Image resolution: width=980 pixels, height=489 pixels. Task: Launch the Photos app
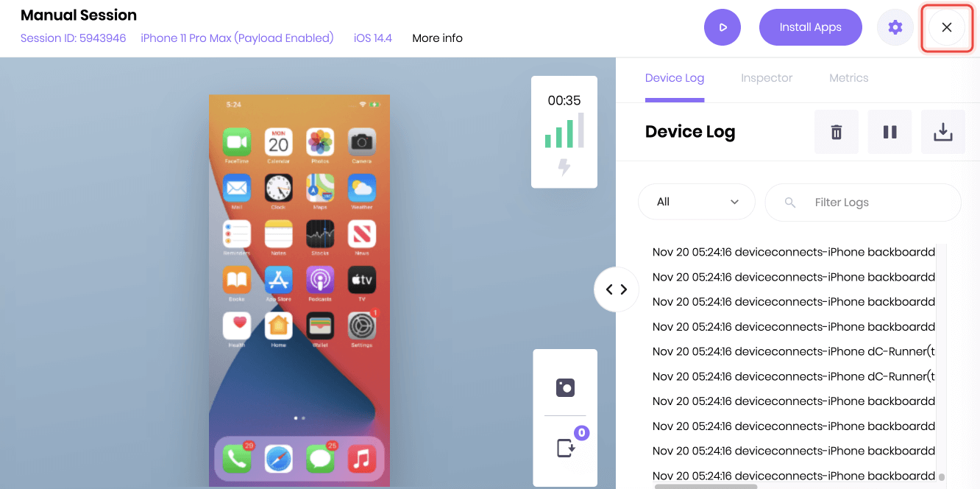pos(320,142)
